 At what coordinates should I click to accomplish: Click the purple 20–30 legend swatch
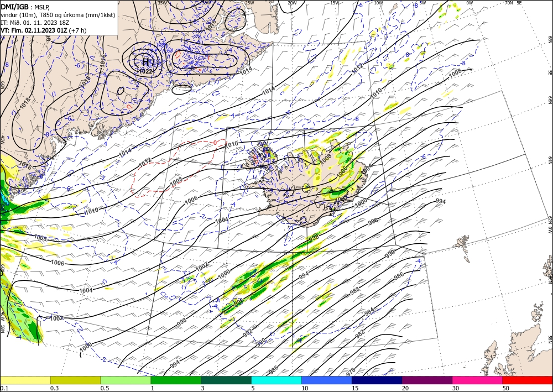tap(427, 380)
